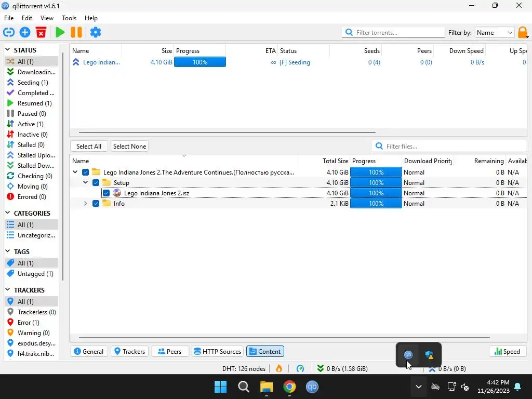Select the Stalled (0) status filter
Image resolution: width=532 pixels, height=399 pixels.
tap(31, 145)
